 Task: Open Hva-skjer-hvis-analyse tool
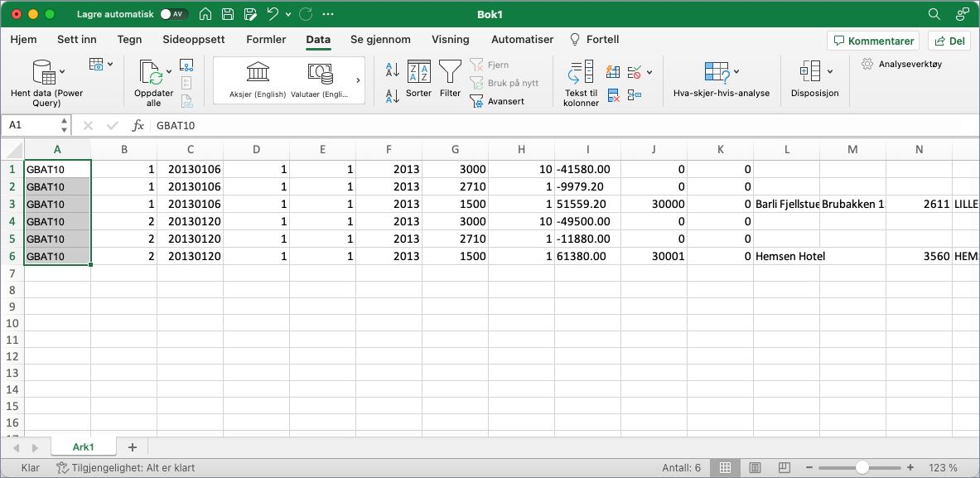pyautogui.click(x=722, y=80)
